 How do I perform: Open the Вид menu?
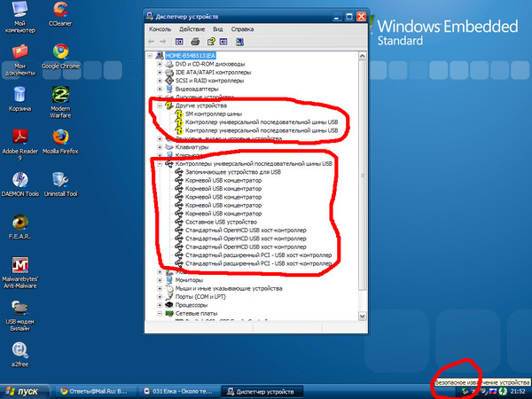point(218,29)
